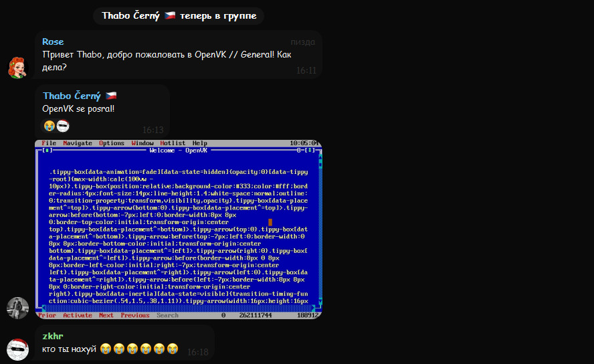Image resolution: width=594 pixels, height=364 pixels.
Task: Open the zkhr sender name
Action: [53, 336]
